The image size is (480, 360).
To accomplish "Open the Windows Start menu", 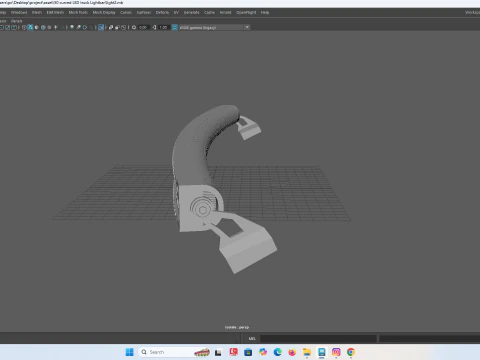I will tap(130, 352).
